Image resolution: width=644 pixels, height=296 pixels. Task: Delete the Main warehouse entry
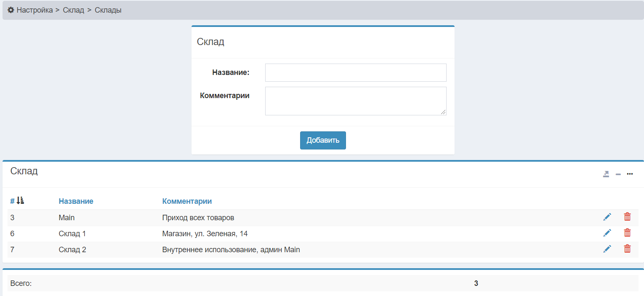click(627, 217)
